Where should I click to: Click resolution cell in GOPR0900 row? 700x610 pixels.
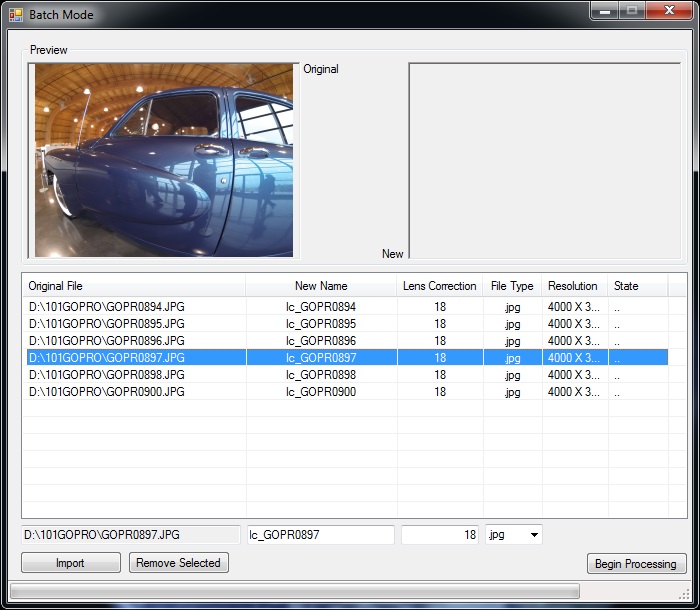click(574, 392)
